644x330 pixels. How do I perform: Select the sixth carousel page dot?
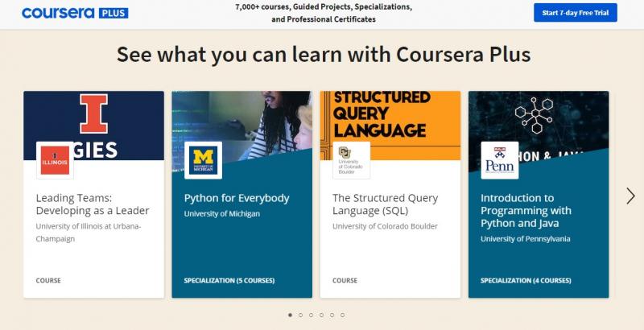[343, 315]
